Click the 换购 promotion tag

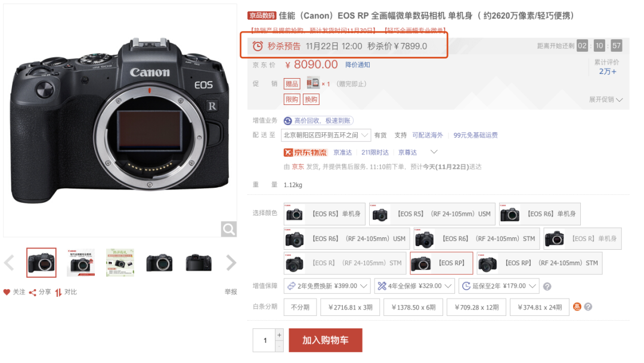(311, 100)
